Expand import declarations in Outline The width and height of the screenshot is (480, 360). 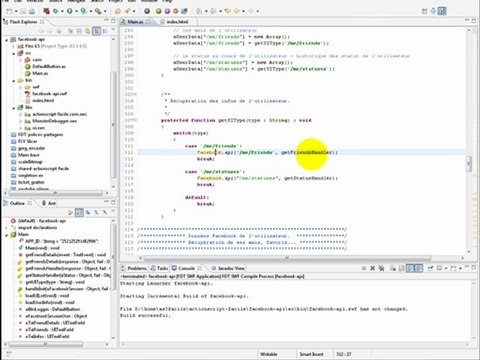coord(6,228)
